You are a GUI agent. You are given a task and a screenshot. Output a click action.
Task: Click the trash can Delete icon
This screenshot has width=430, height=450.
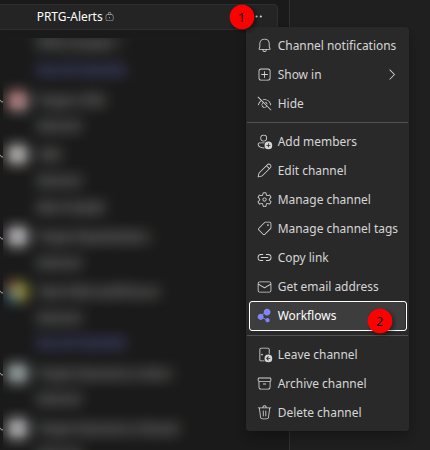point(264,413)
